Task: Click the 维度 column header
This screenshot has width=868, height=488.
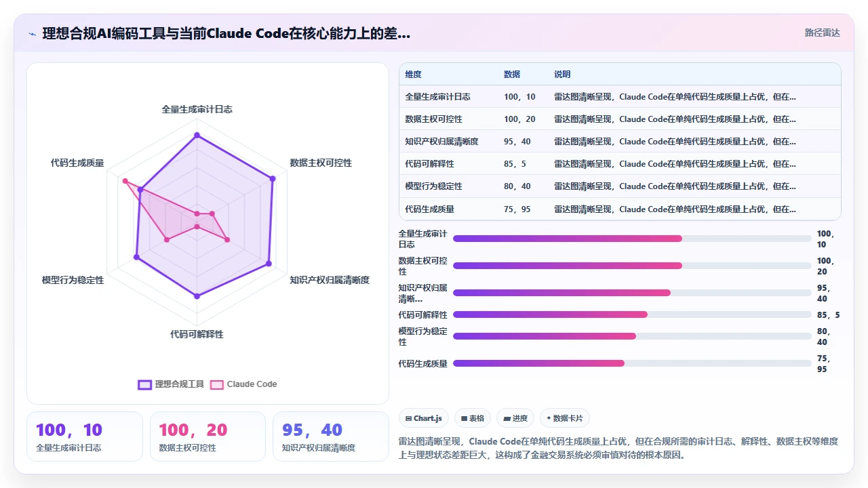Action: 413,75
